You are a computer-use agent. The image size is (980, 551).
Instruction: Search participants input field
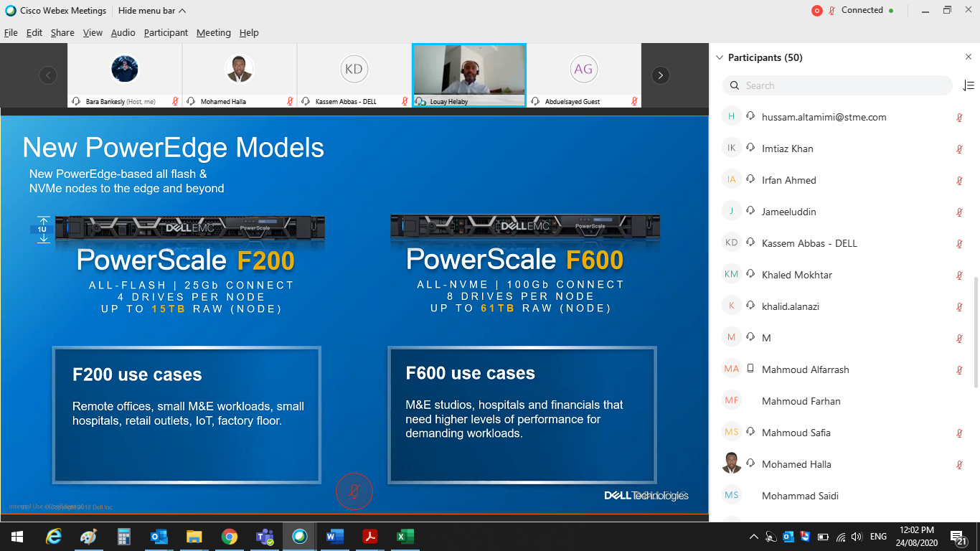838,85
